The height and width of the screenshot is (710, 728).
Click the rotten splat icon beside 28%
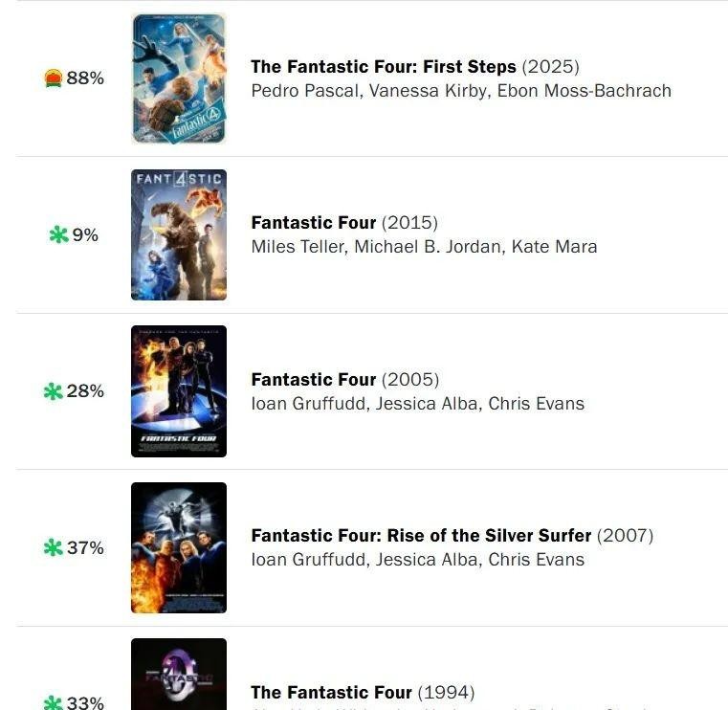click(x=53, y=391)
